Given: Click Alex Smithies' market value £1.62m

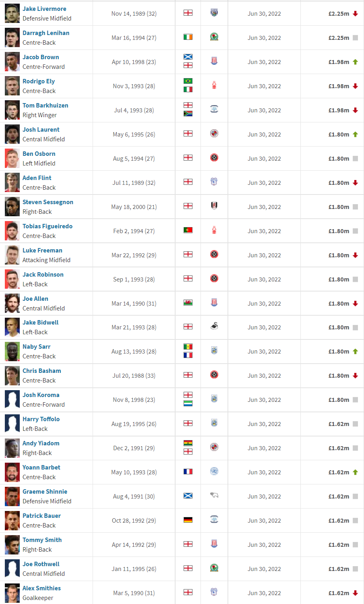Looking at the screenshot, I should coord(339,593).
